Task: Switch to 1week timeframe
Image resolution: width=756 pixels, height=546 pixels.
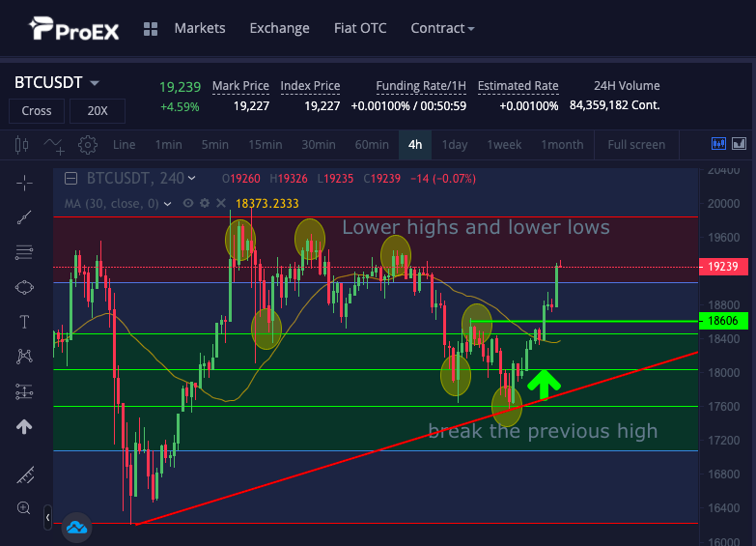Action: pos(504,145)
